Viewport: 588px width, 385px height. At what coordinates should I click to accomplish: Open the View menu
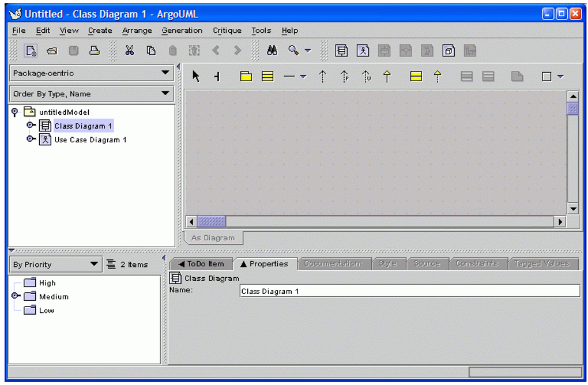click(69, 31)
